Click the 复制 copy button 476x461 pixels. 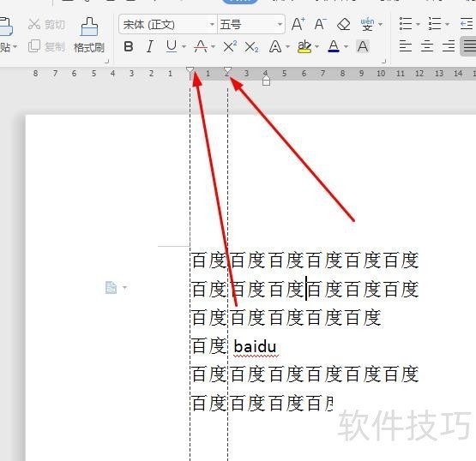tap(47, 46)
